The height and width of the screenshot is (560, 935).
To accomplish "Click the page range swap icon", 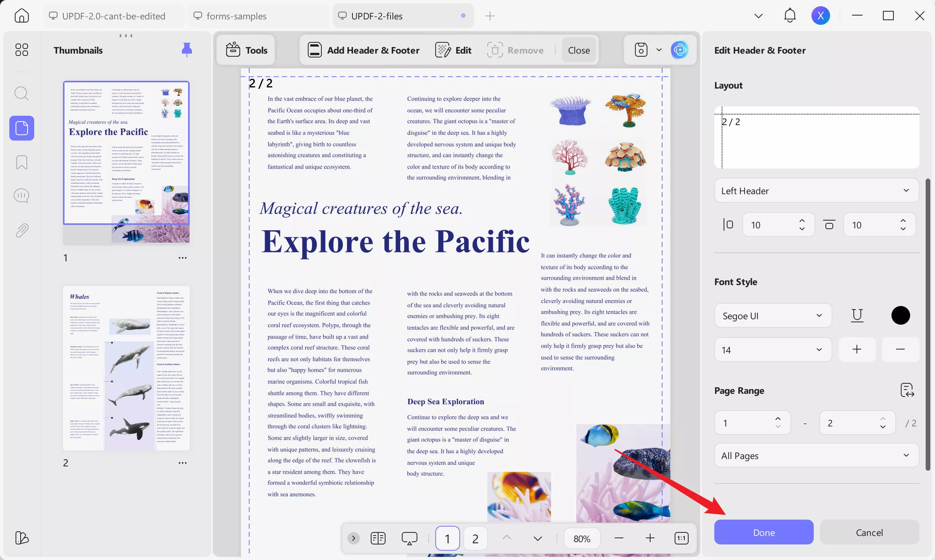I will pyautogui.click(x=907, y=390).
